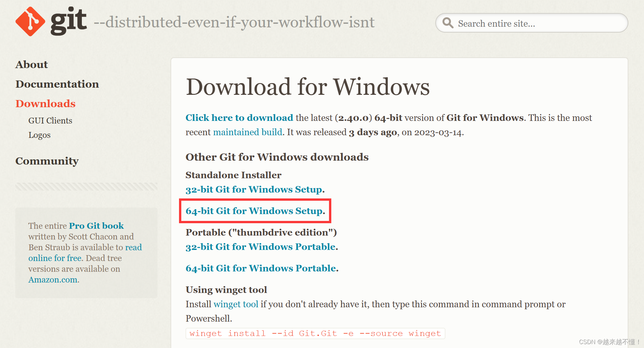644x348 pixels.
Task: Open the Documentation section
Action: tap(57, 84)
